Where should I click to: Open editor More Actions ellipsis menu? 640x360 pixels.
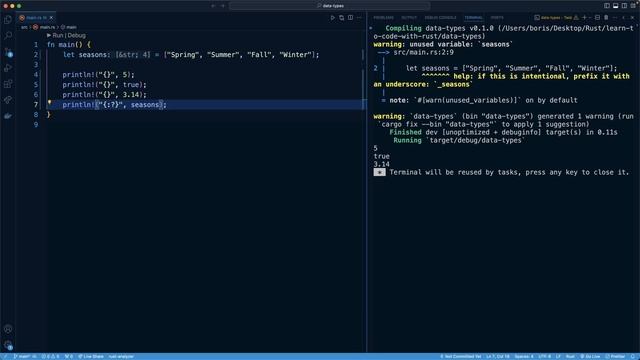tap(359, 18)
